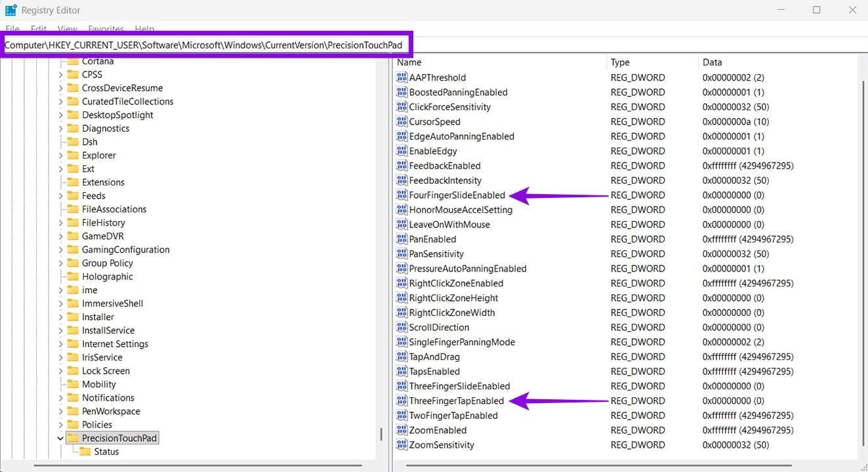868x472 pixels.
Task: Expand the GameDVR key
Action: pos(60,236)
